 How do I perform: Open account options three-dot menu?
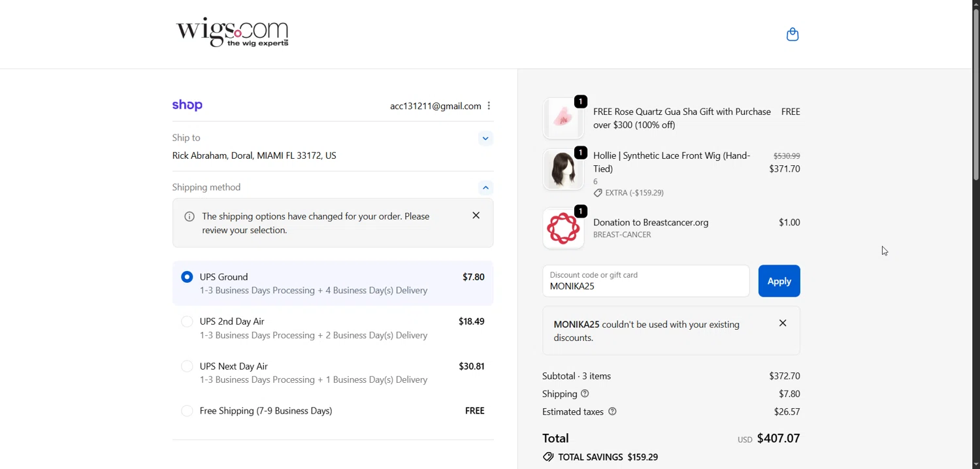(x=489, y=106)
